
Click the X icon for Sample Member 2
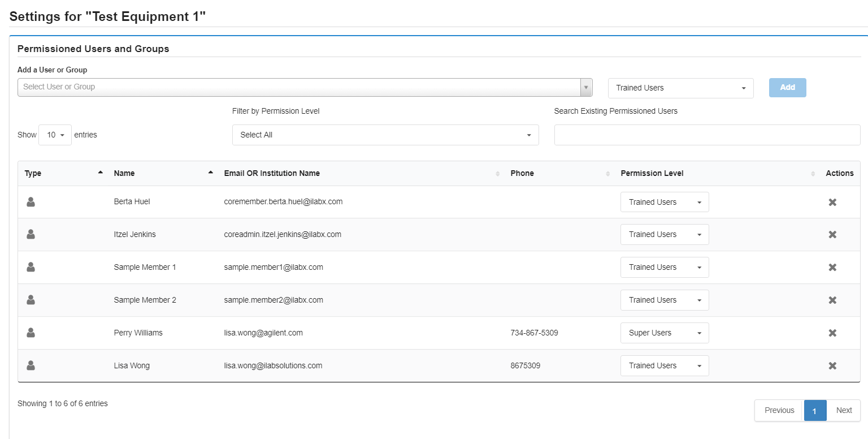[x=832, y=300]
